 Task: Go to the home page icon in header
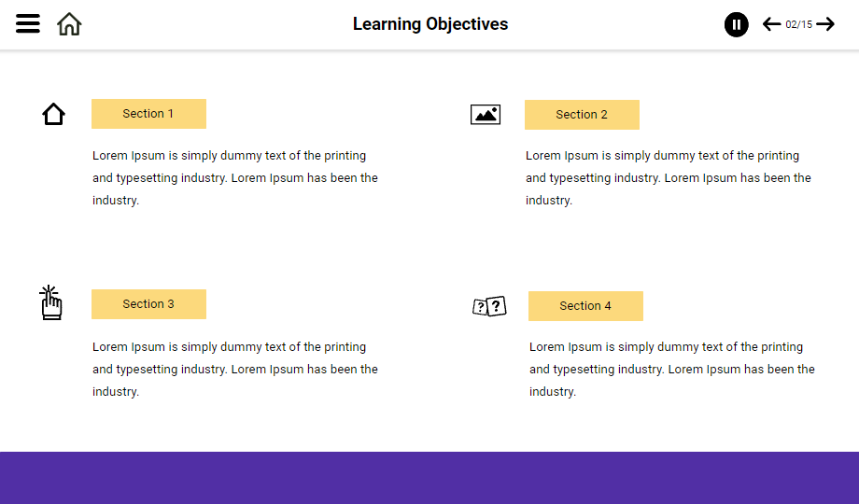click(x=69, y=24)
